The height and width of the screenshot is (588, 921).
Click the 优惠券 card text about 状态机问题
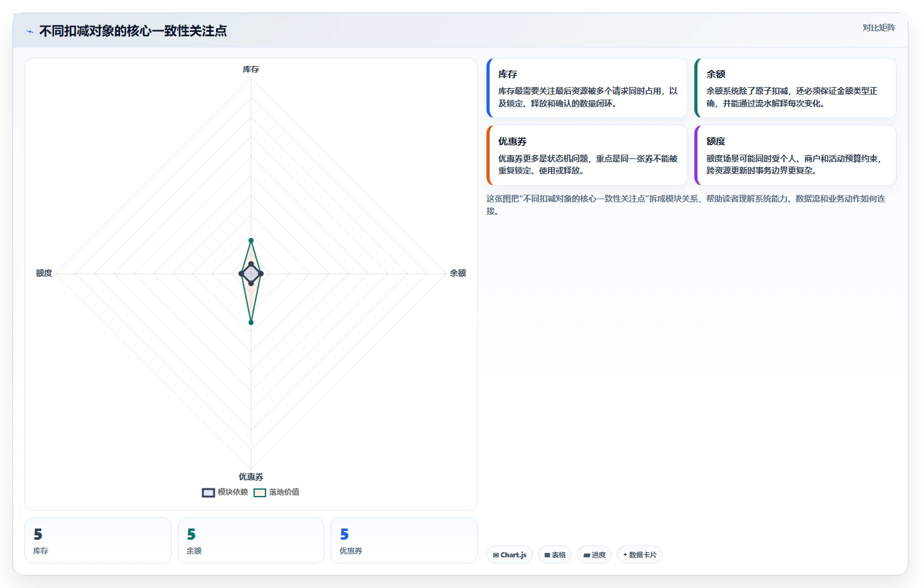click(588, 165)
